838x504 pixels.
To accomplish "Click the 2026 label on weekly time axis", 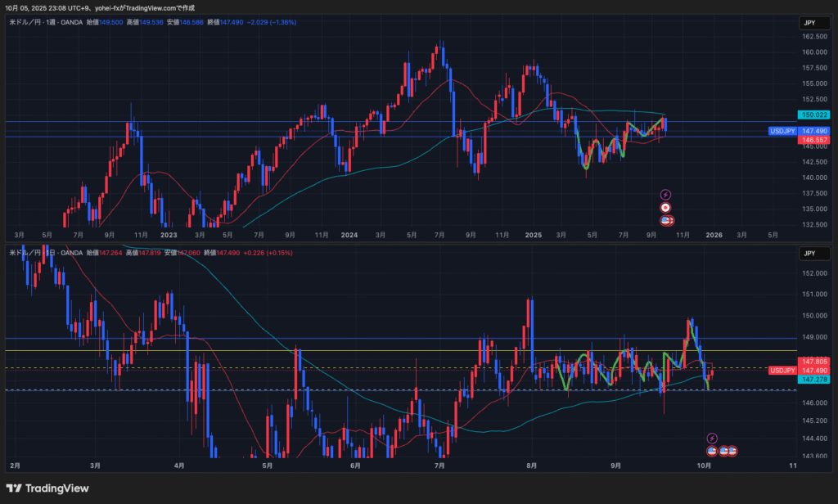I will 713,235.
